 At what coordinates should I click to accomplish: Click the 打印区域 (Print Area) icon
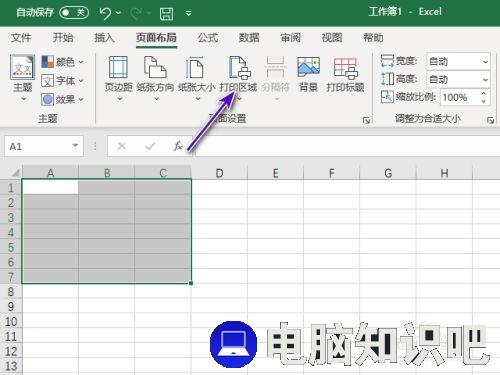[239, 68]
